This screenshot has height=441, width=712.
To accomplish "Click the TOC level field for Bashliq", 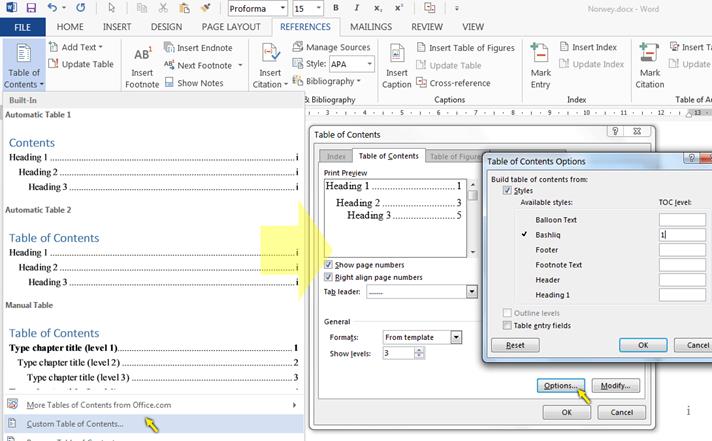I will pos(682,234).
